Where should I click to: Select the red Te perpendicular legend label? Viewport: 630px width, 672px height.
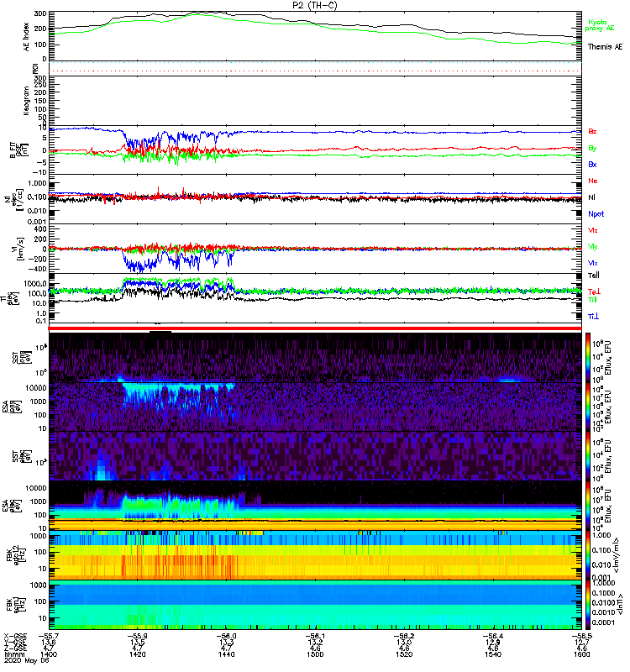tap(594, 291)
